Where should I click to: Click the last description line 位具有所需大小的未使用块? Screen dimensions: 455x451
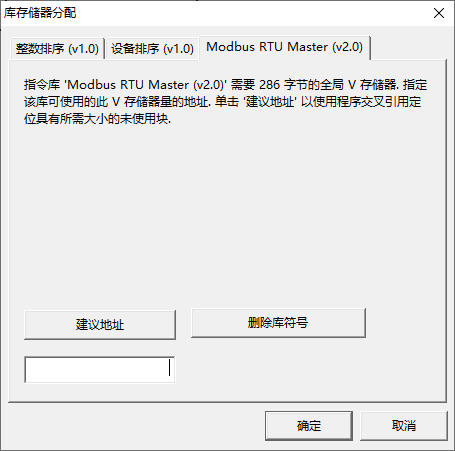tap(97, 119)
